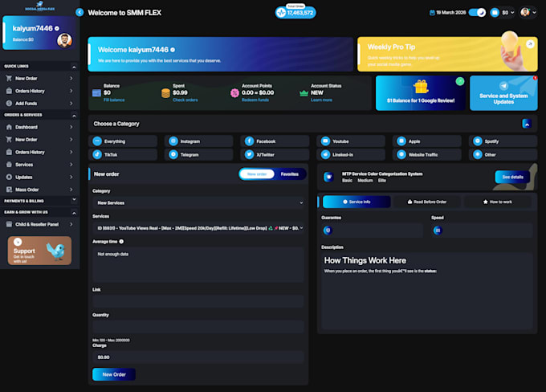Viewport: 546px width, 392px height.
Task: Click the blue New Order submit button
Action: tap(114, 374)
